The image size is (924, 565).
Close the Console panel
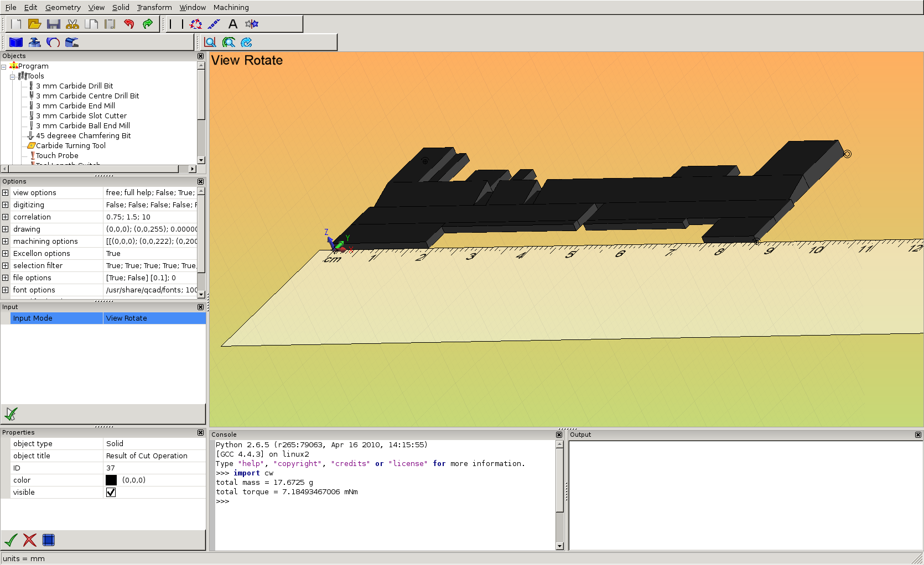click(x=559, y=435)
